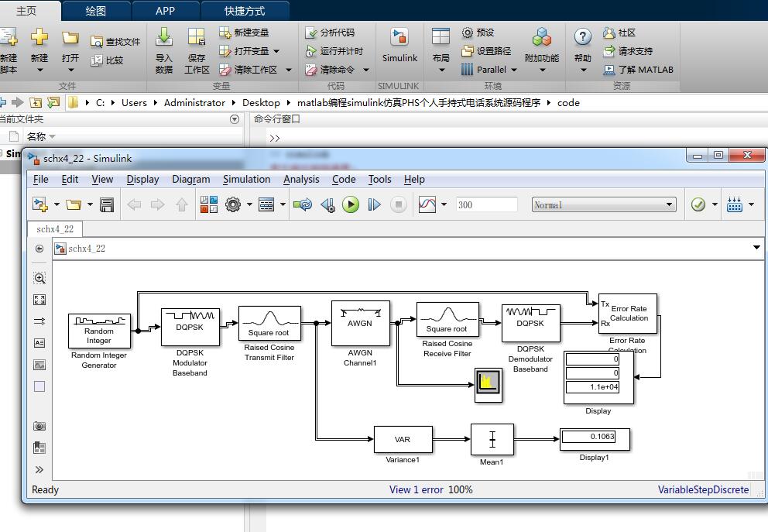Click the Save Workspace (保存工作区) icon

pos(197,36)
